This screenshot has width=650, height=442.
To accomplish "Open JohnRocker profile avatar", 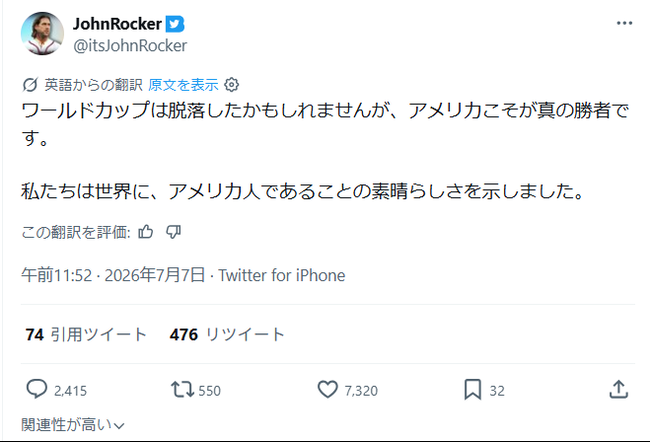I will (42, 34).
